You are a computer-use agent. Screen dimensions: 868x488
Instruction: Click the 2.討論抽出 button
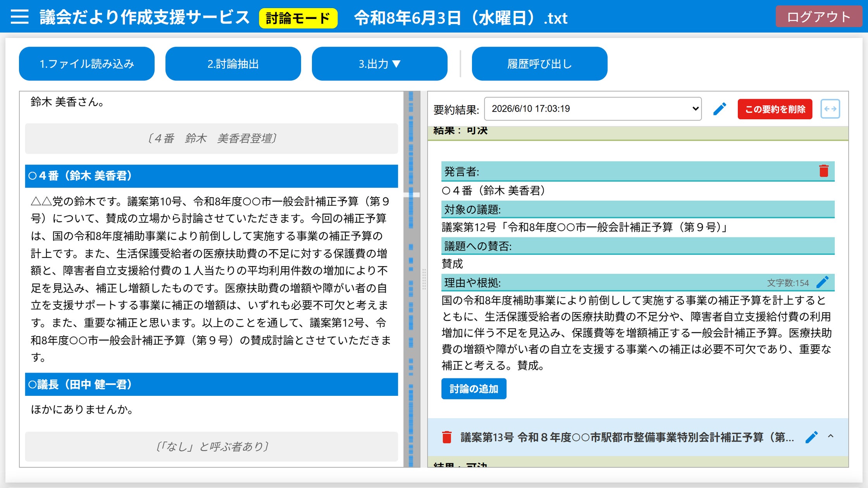tap(233, 64)
